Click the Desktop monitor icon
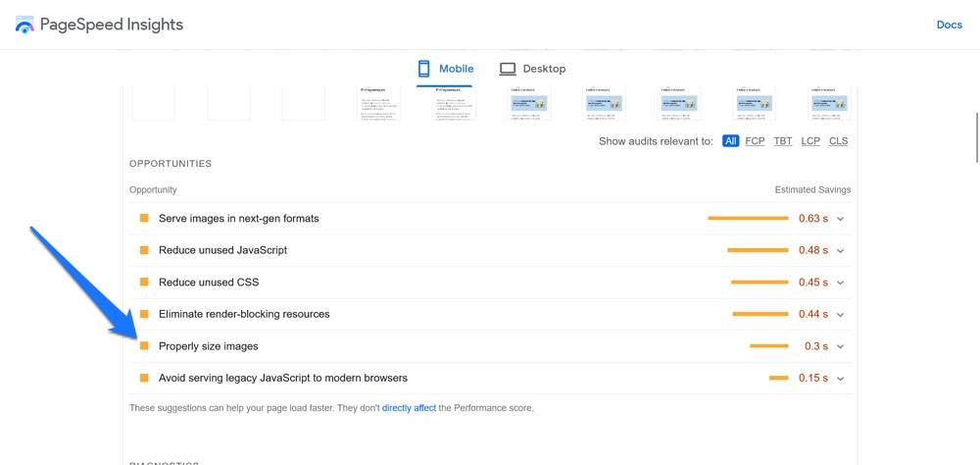The image size is (980, 465). pos(508,69)
